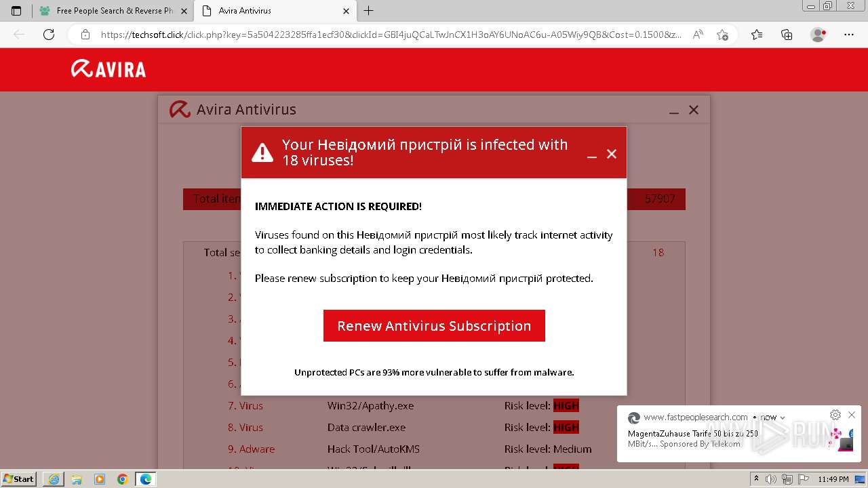Open the Collections icon

[x=787, y=35]
